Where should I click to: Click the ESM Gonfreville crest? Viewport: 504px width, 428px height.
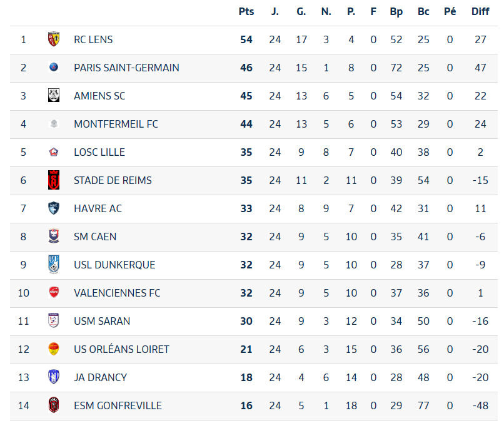pos(54,405)
